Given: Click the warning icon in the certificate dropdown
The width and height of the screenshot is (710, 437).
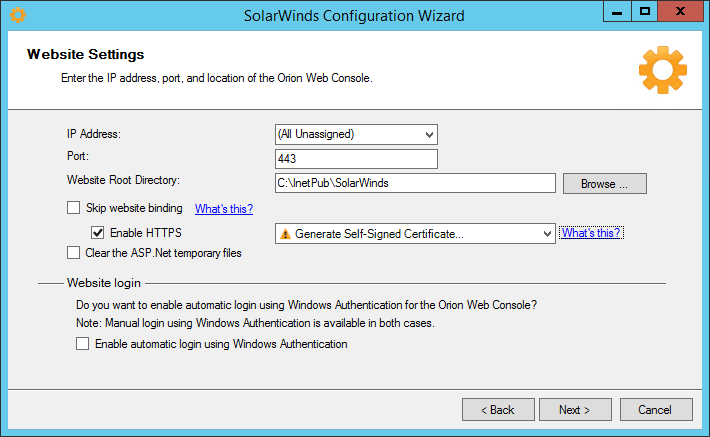Looking at the screenshot, I should 285,233.
